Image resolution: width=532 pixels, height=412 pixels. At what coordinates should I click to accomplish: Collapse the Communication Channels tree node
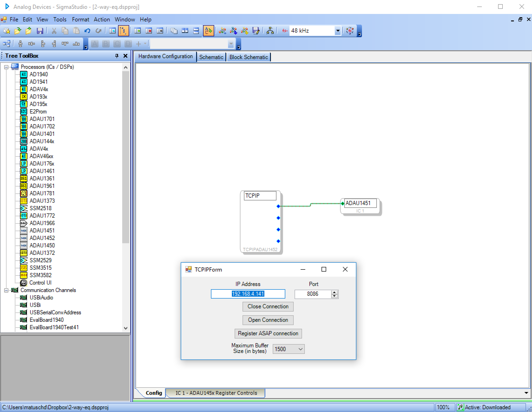(6, 290)
